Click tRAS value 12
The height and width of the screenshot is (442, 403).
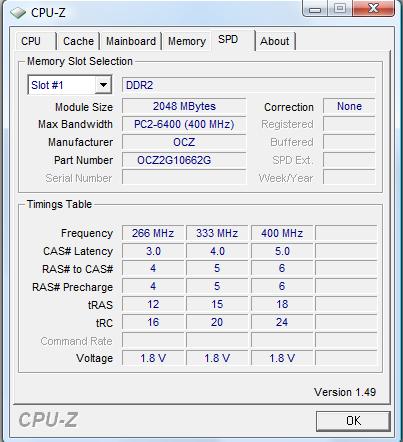153,304
